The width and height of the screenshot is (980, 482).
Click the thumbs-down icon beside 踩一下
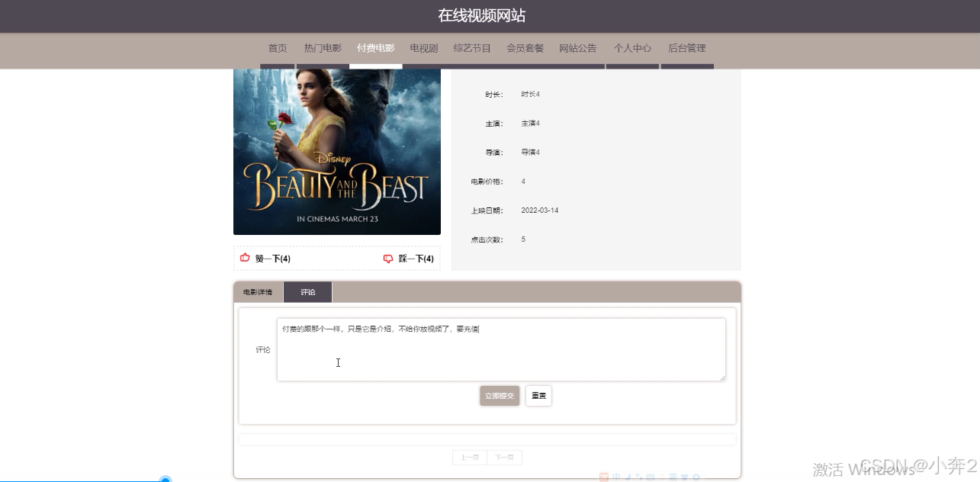pyautogui.click(x=388, y=259)
